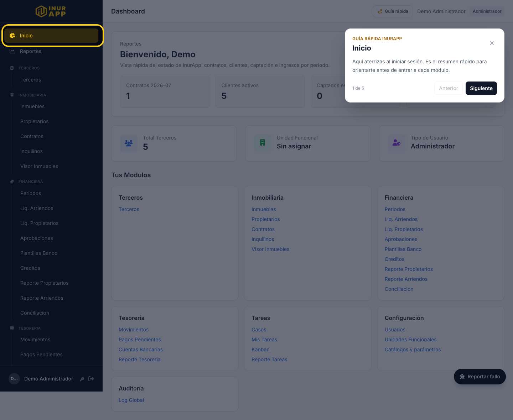The image size is (513, 420).
Task: Click the Usuarios link under Configuración
Action: [395, 330]
